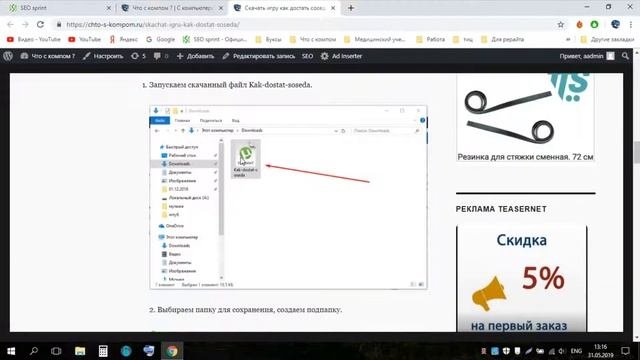Open the updates counter showing 5

coord(138,56)
